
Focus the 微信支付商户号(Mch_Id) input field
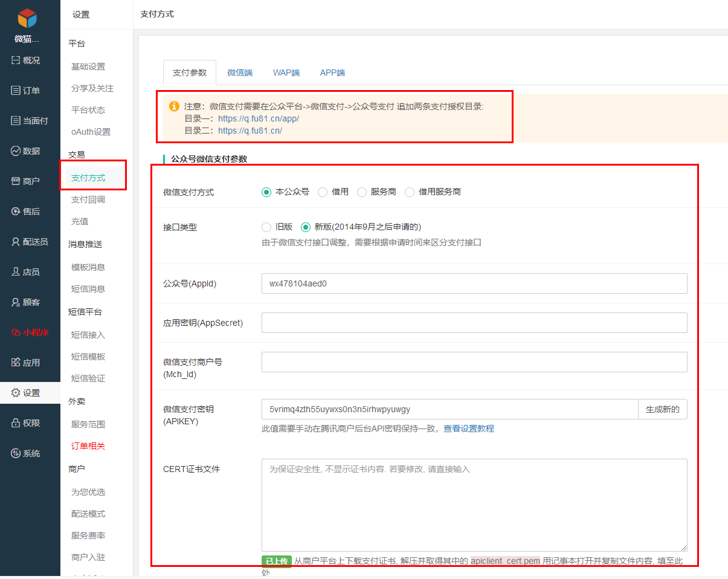pos(474,362)
